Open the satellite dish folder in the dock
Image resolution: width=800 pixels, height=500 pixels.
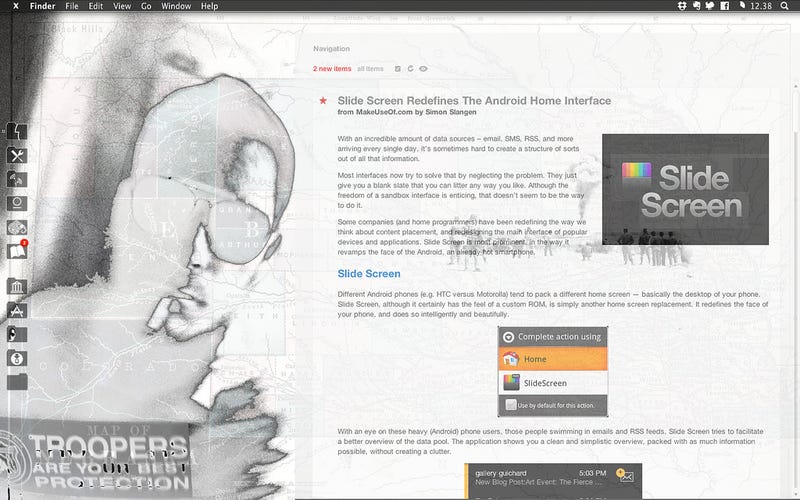(x=17, y=180)
